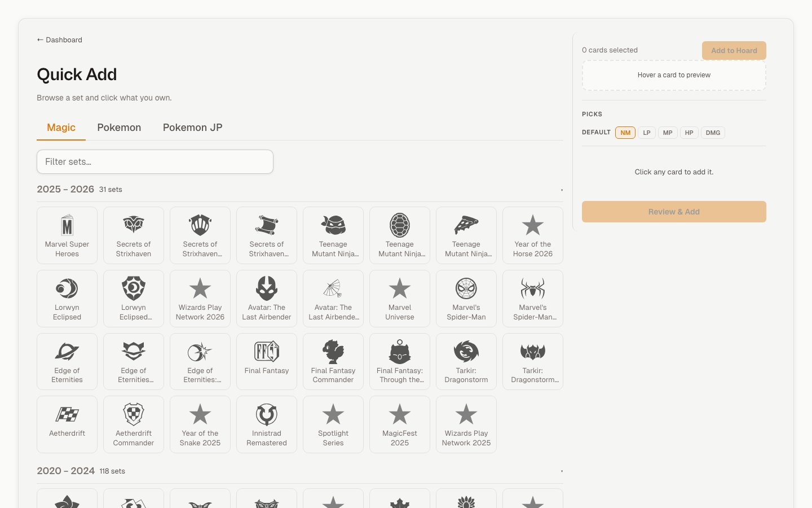Open Teenage Mutant Ninja set with turtle shell icon
The image size is (812, 508).
[x=400, y=235]
